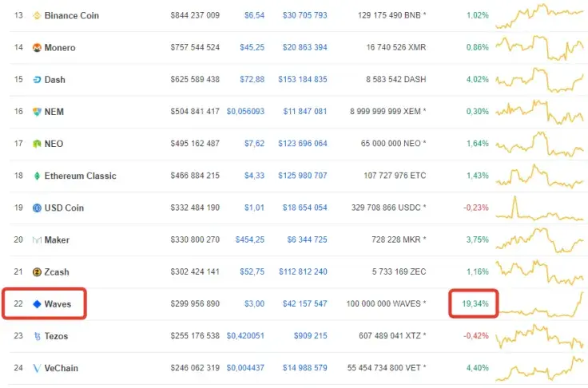
Task: Click the USD Coin icon
Action: click(37, 208)
